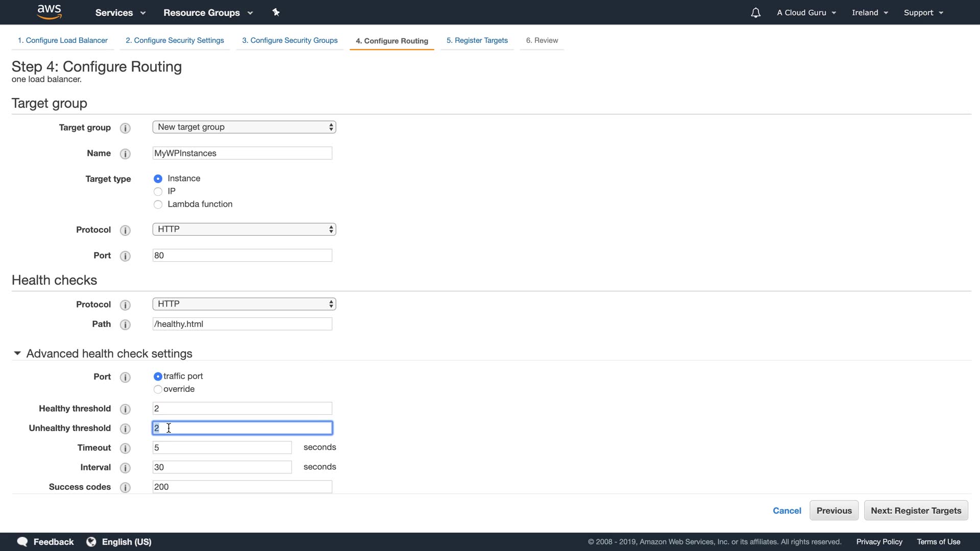Click info icon beside Healthy threshold
The height and width of the screenshot is (551, 980).
pos(125,409)
